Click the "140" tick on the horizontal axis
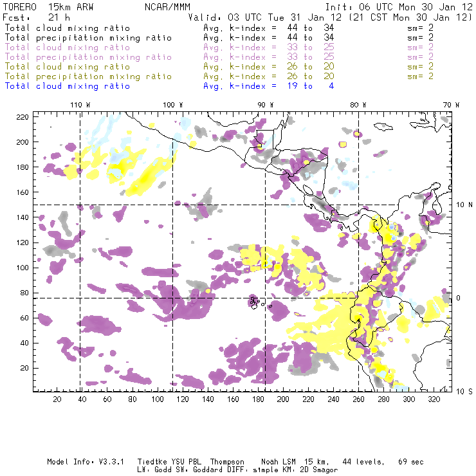Screen dimensions: 476x476 [x=208, y=399]
